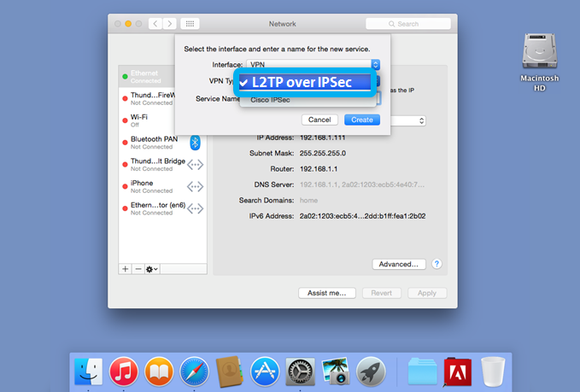Open Image Capture photo app in dock
The width and height of the screenshot is (580, 392).
click(x=336, y=372)
